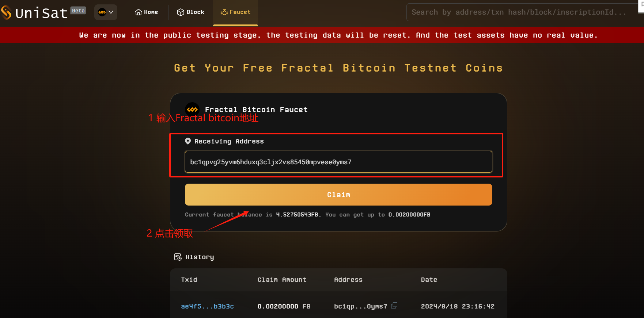The image size is (644, 318).
Task: Open transaction ae4f5...b3b3c link
Action: coord(207,306)
